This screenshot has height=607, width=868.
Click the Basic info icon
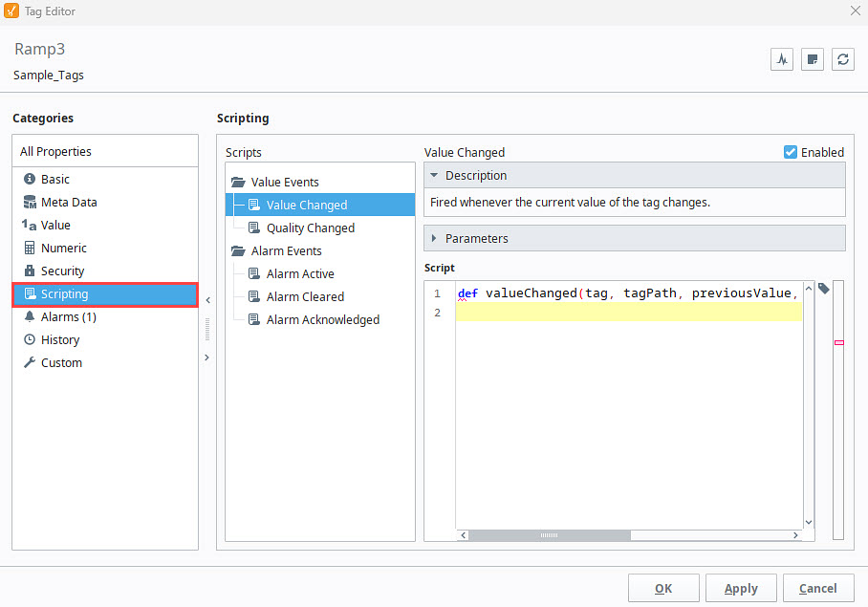point(30,179)
